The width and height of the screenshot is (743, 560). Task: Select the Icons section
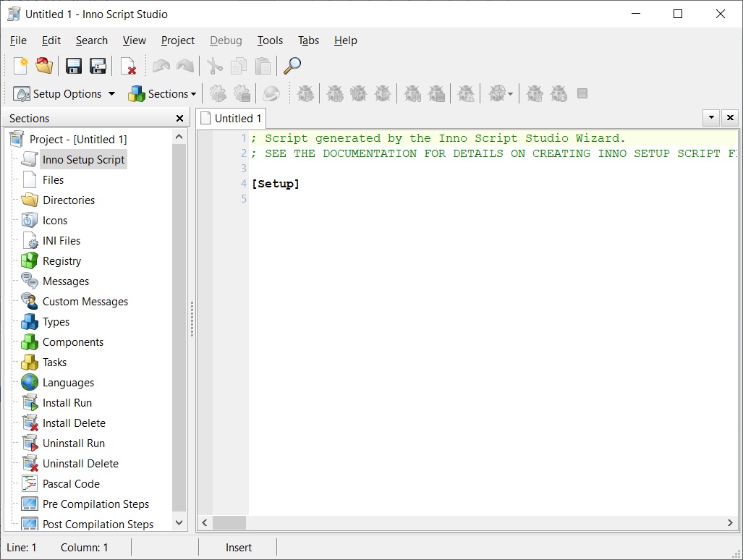[x=55, y=220]
